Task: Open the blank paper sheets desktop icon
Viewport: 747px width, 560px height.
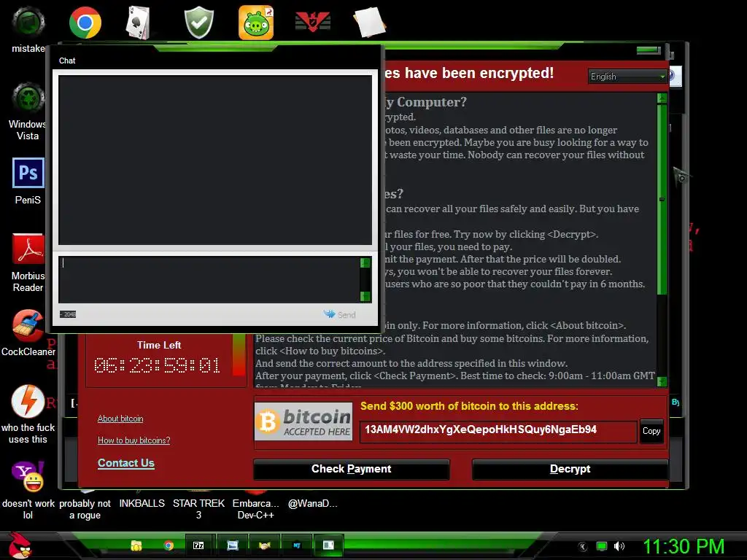Action: [x=369, y=22]
